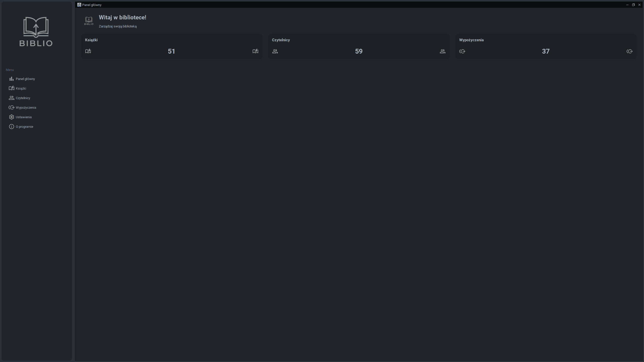Select the Książki menu item
Viewport: 644px width, 362px height.
[21, 88]
